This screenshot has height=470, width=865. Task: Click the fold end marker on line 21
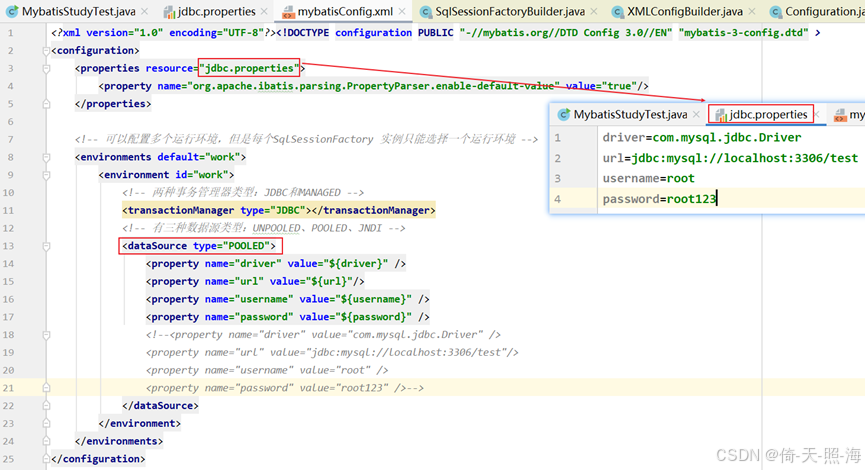46,388
